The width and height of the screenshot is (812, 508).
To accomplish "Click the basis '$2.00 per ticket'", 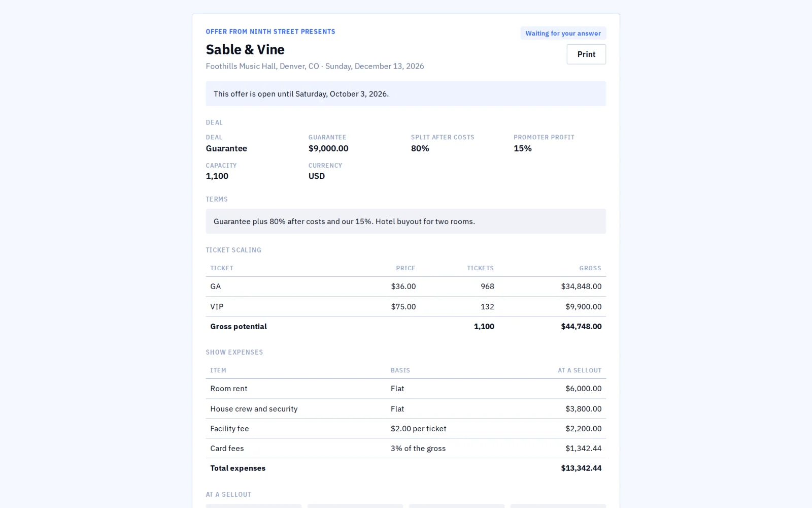I will [x=419, y=429].
